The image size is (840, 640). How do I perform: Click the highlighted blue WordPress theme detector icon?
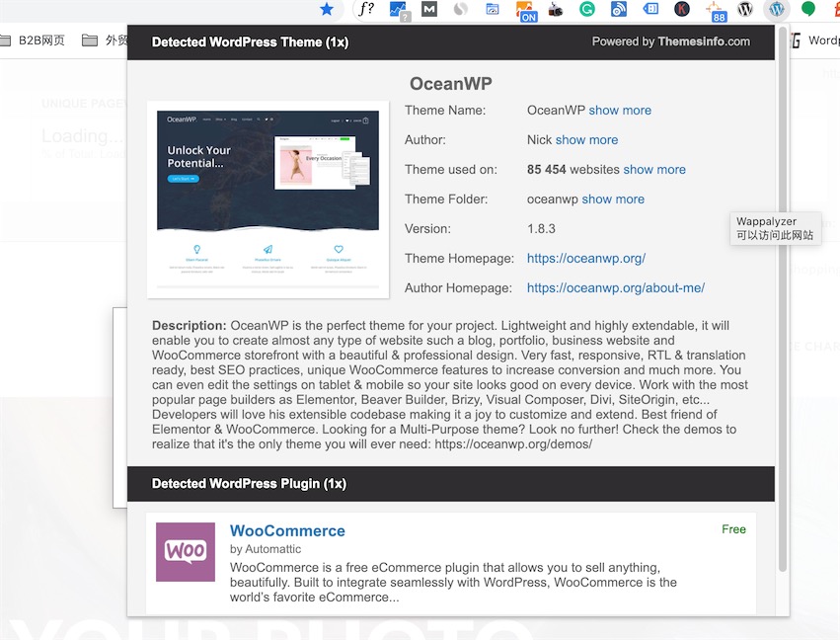click(777, 9)
